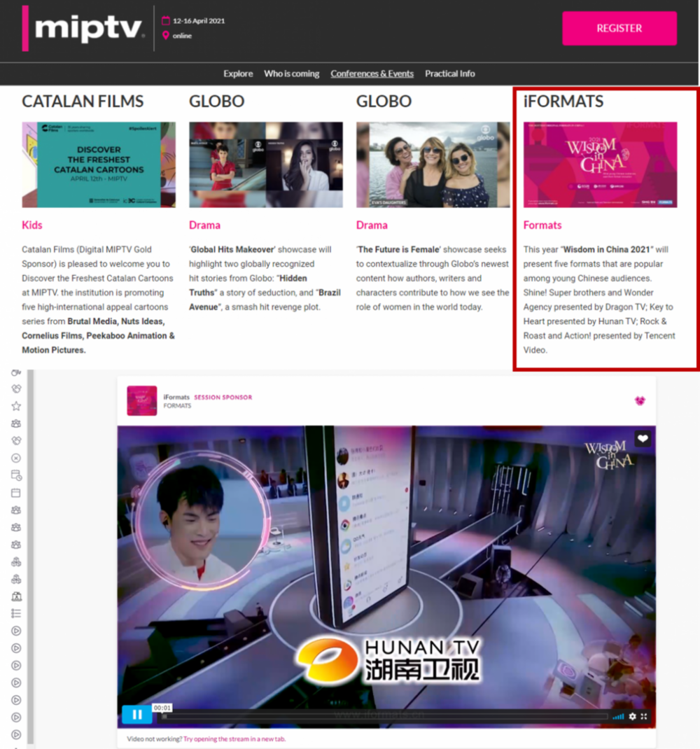Pause the Hunan TV video
700x749 pixels.
click(136, 715)
